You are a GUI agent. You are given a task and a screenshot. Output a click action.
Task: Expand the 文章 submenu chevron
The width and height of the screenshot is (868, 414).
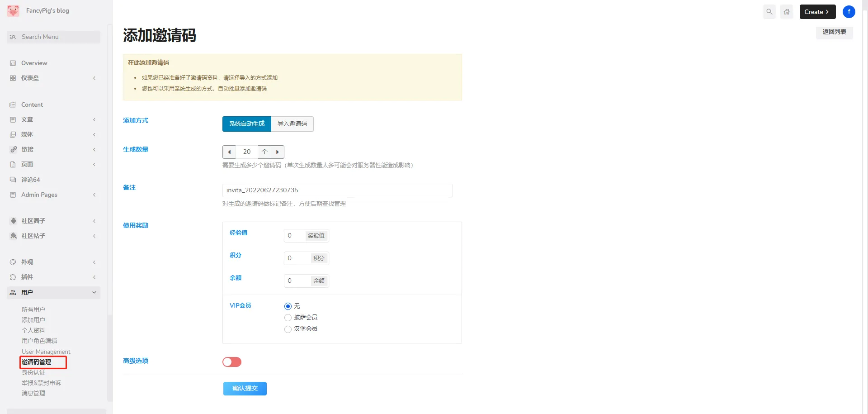[94, 120]
